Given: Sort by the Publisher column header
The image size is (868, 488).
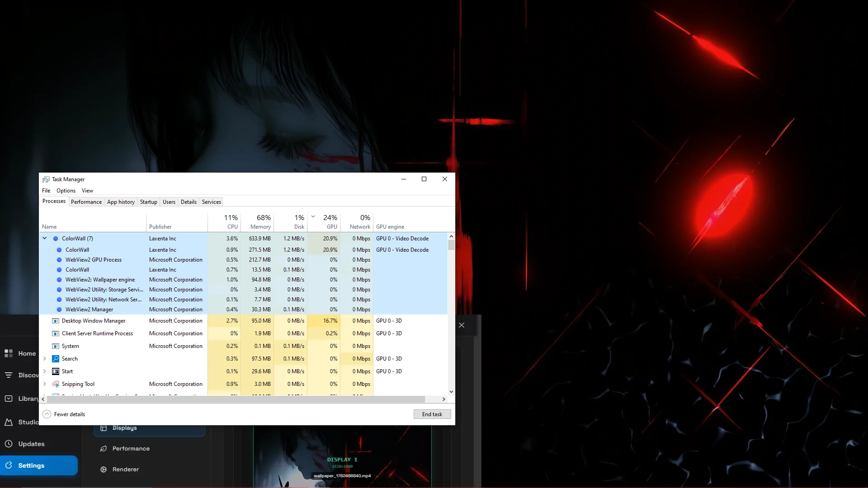Looking at the screenshot, I should click(177, 222).
